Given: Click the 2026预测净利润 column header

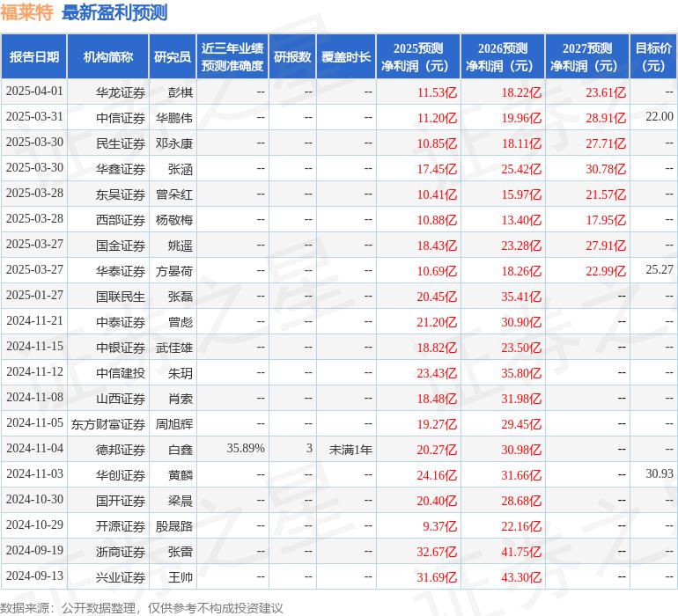Looking at the screenshot, I should 503,56.
